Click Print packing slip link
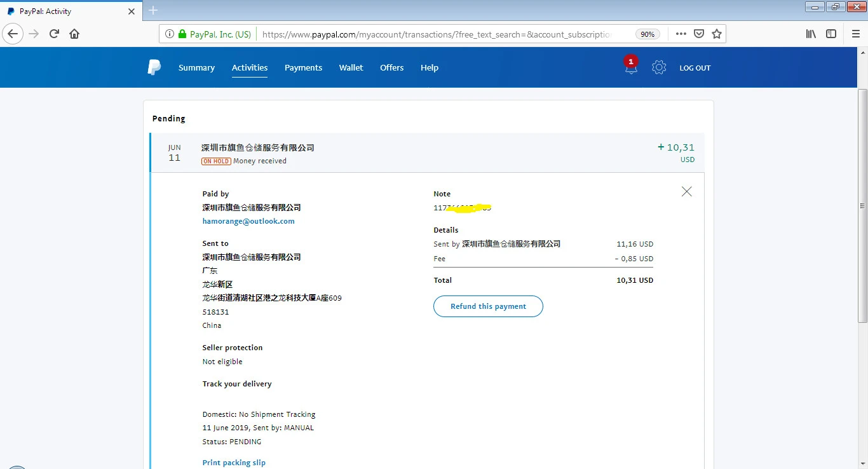Image resolution: width=868 pixels, height=469 pixels. (234, 463)
